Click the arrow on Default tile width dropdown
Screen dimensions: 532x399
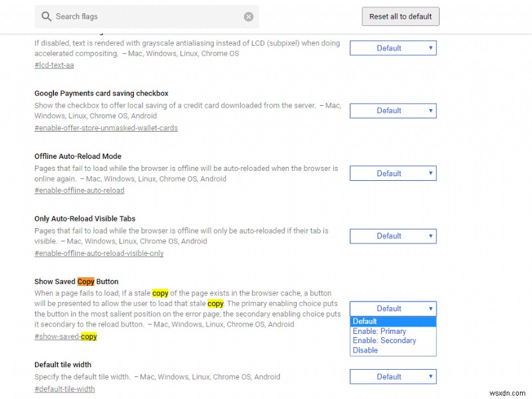[x=430, y=376]
